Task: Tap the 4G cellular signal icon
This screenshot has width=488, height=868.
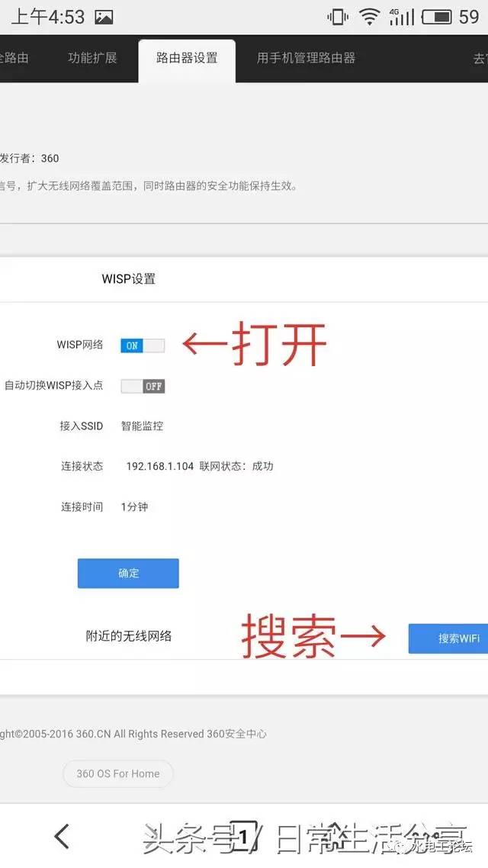Action: (401, 17)
